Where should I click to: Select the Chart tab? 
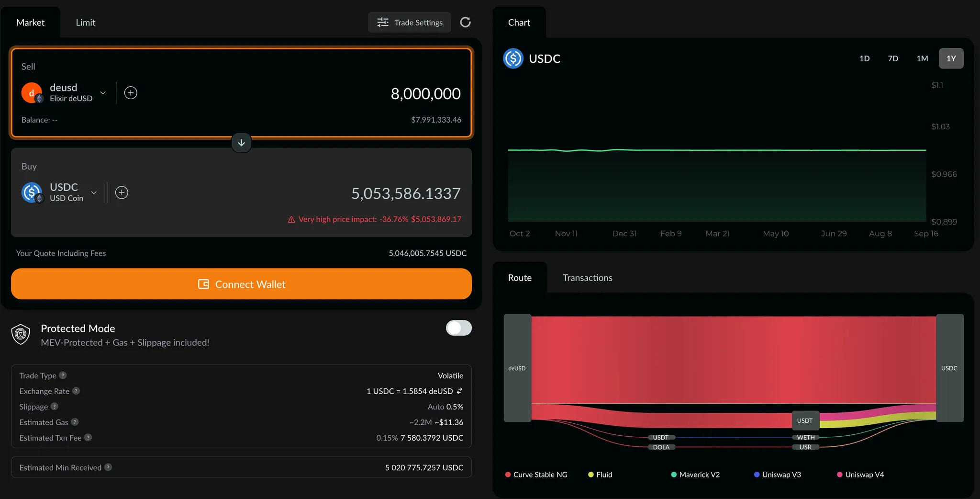(519, 23)
